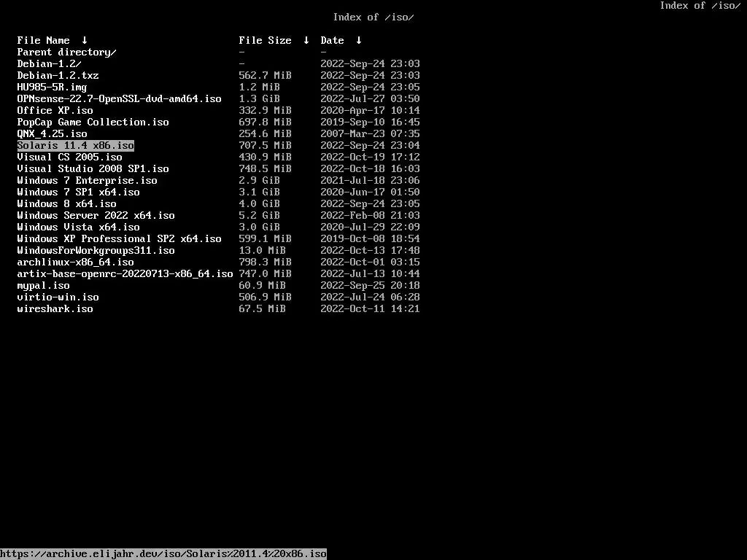Image resolution: width=747 pixels, height=560 pixels.
Task: Download QNX_4.25.iso
Action: click(x=52, y=134)
